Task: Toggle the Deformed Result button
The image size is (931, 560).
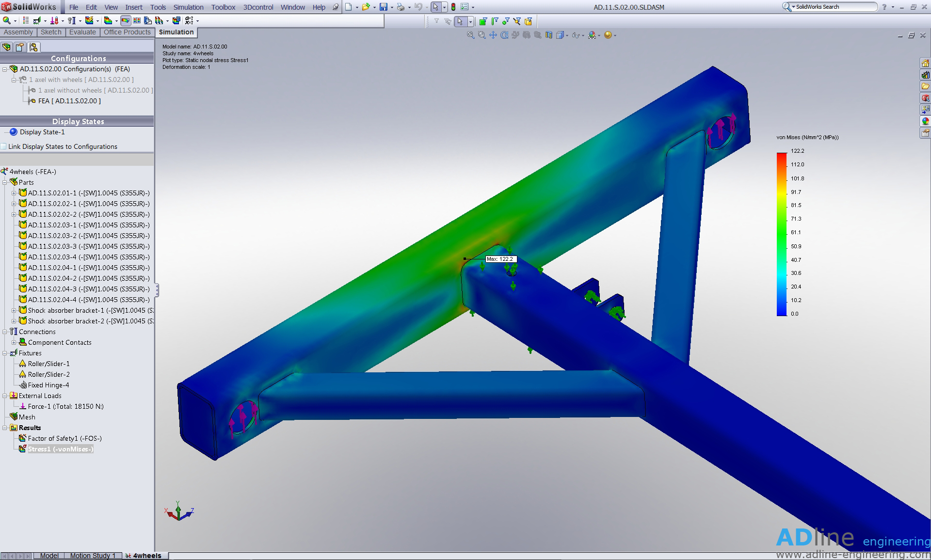Action: coord(126,21)
